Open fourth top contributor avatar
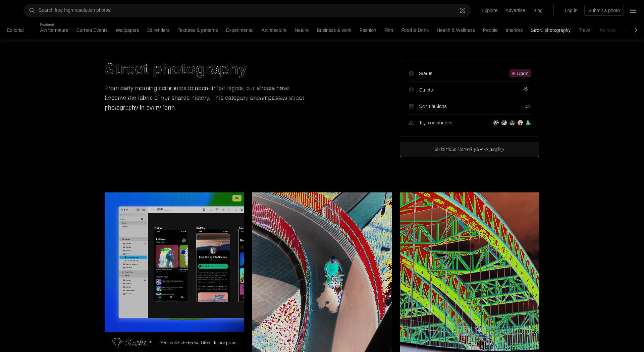Image resolution: width=644 pixels, height=352 pixels. [520, 123]
